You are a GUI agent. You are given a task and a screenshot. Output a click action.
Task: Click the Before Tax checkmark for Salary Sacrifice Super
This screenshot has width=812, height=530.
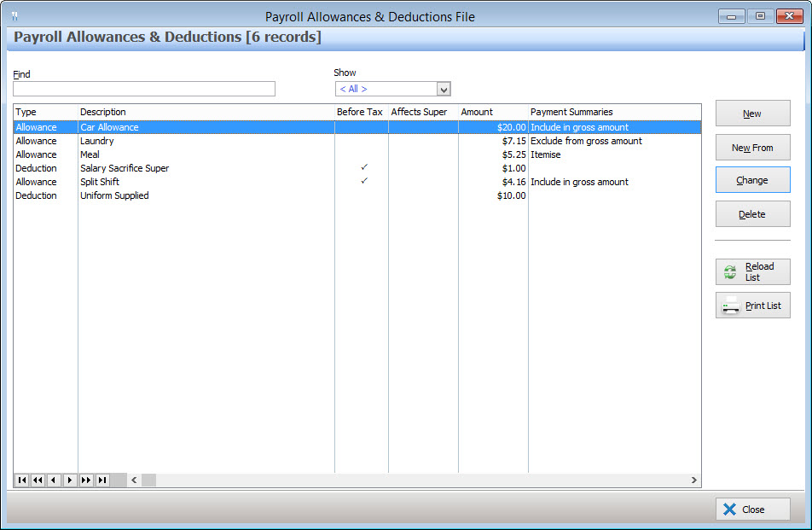364,168
